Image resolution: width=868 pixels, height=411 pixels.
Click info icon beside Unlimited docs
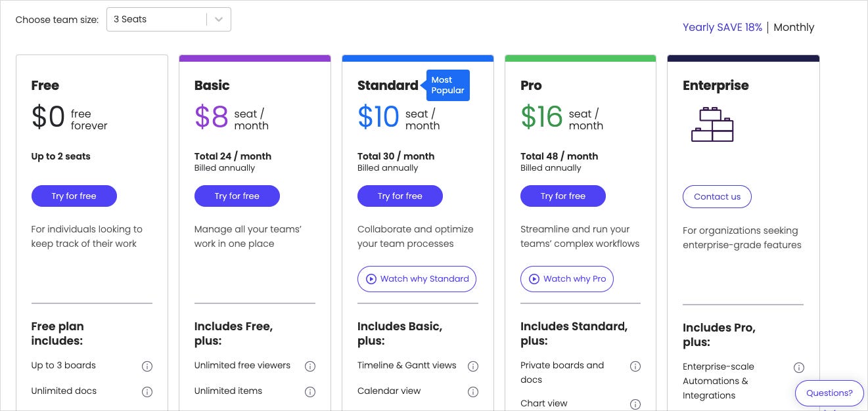(147, 392)
